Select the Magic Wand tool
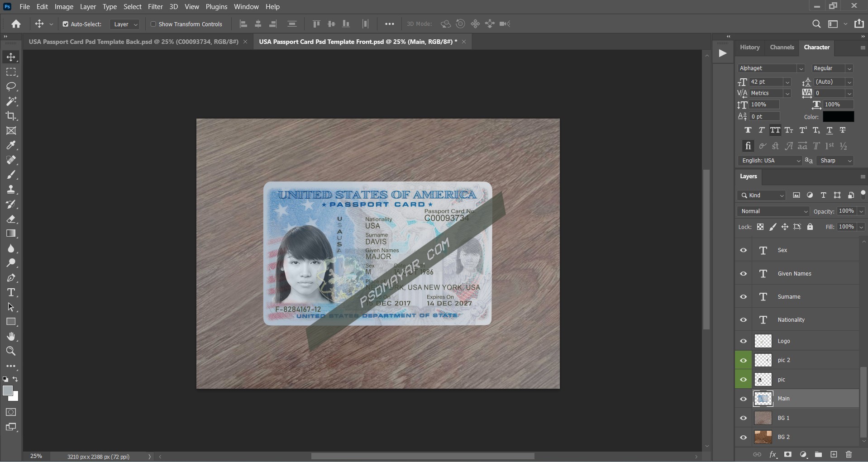The height and width of the screenshot is (462, 868). (11, 101)
